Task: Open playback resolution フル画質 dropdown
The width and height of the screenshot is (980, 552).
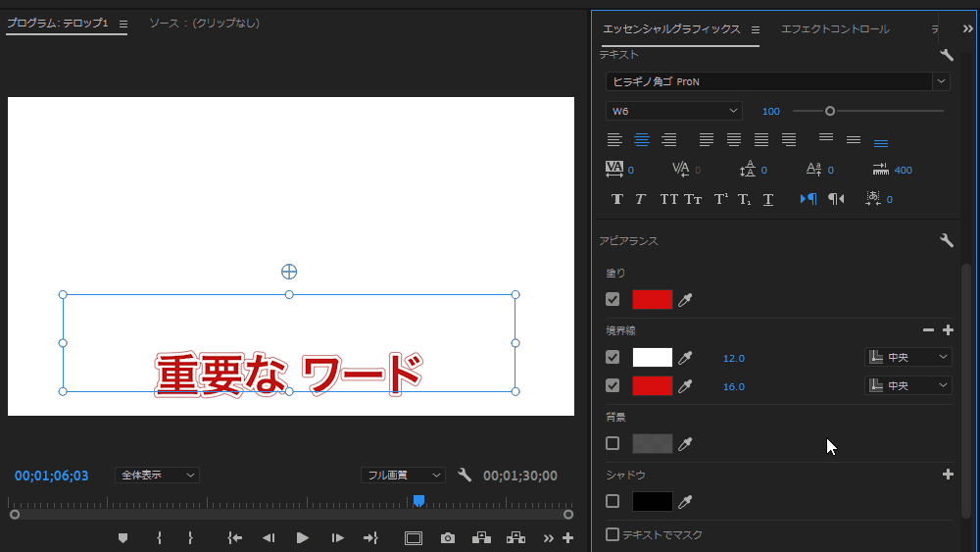Action: click(403, 476)
